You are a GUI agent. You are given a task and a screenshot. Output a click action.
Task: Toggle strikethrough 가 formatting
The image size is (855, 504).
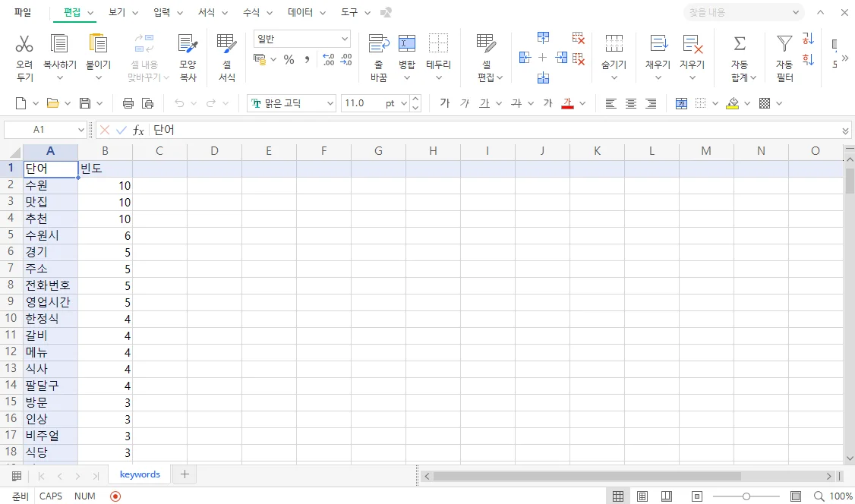point(516,103)
